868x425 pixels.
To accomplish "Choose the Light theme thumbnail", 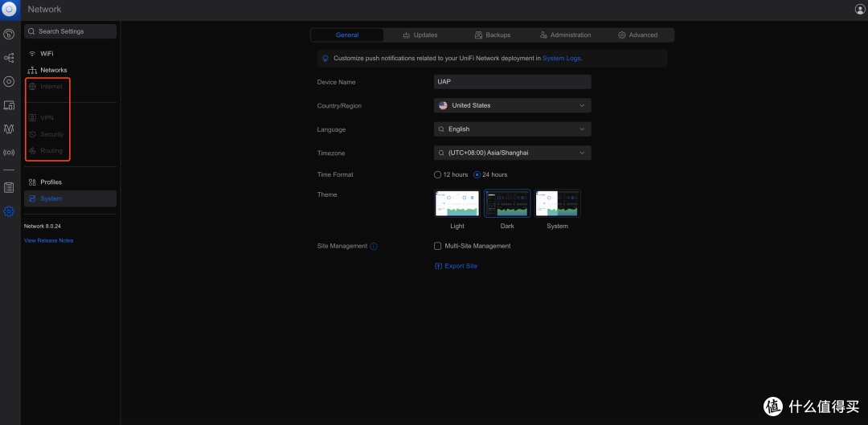I will click(457, 203).
